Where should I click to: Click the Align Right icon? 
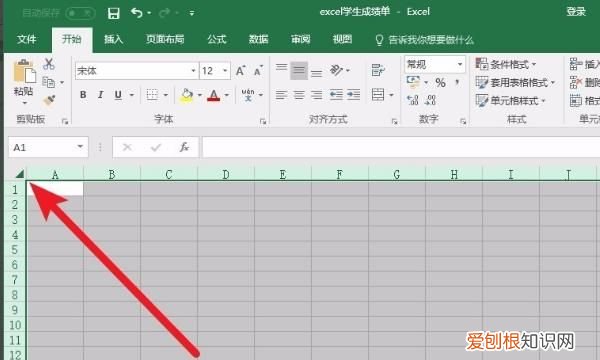click(x=316, y=94)
